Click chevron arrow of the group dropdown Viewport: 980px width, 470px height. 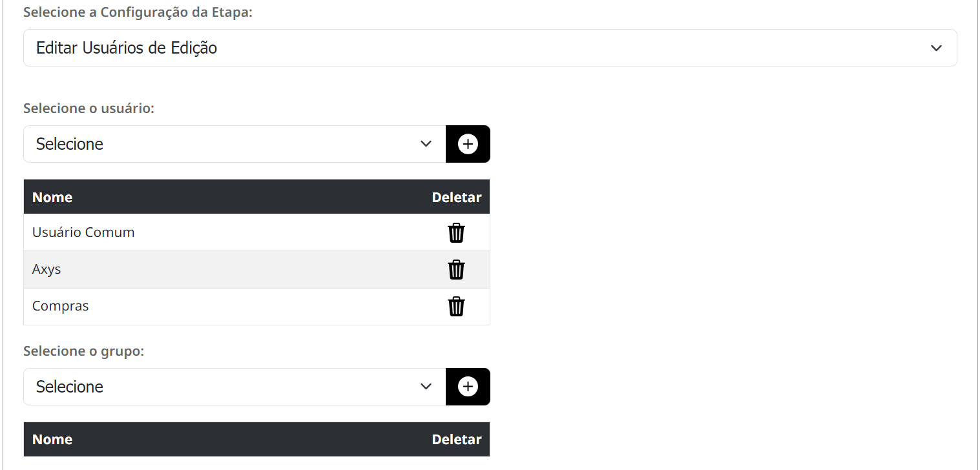pyautogui.click(x=426, y=387)
